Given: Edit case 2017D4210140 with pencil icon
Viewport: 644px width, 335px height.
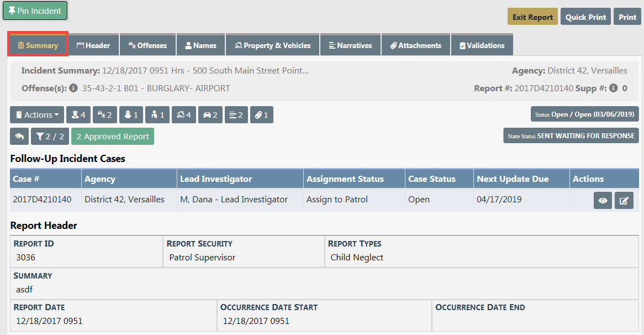Looking at the screenshot, I should 624,201.
